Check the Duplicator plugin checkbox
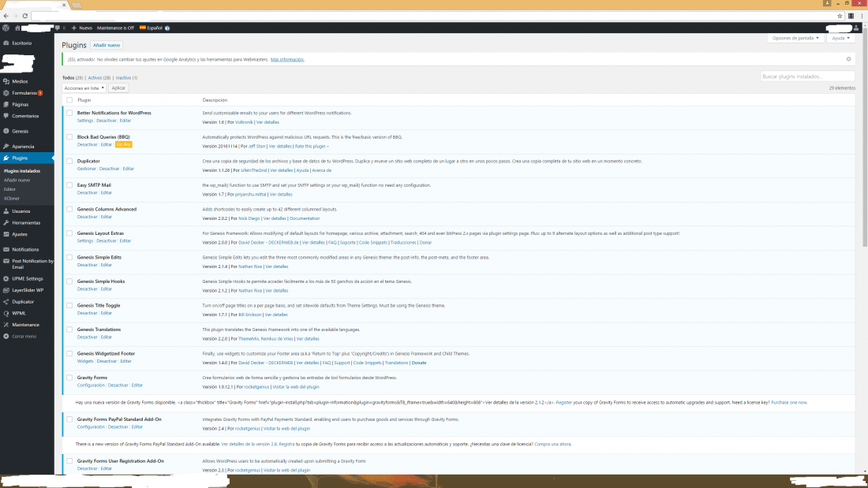This screenshot has height=488, width=868. (69, 161)
